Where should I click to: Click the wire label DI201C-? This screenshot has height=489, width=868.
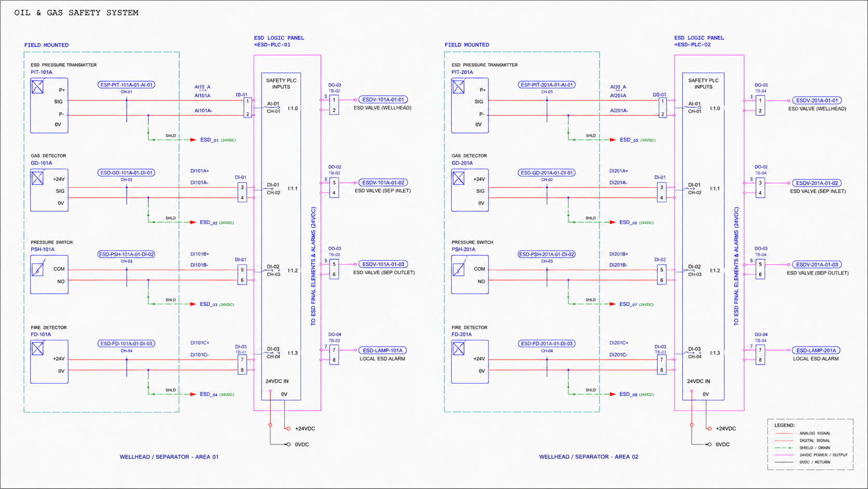point(619,355)
